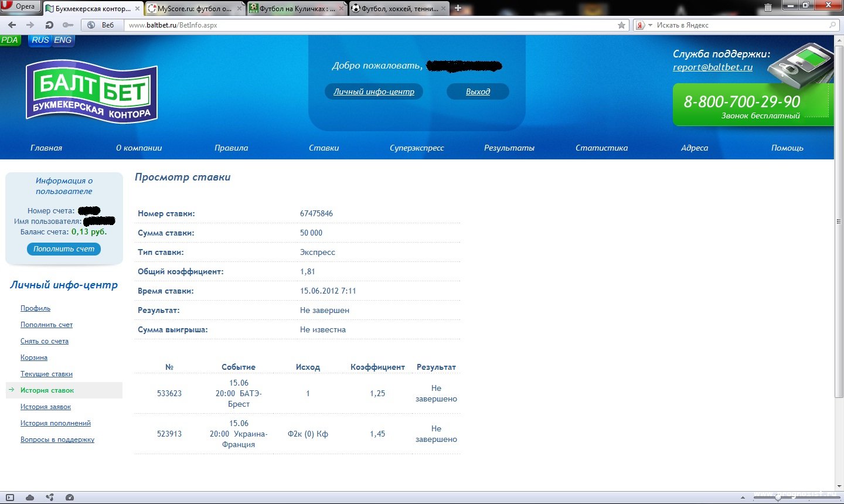
Task: Switch to the MyScore.ru tab
Action: [195, 9]
